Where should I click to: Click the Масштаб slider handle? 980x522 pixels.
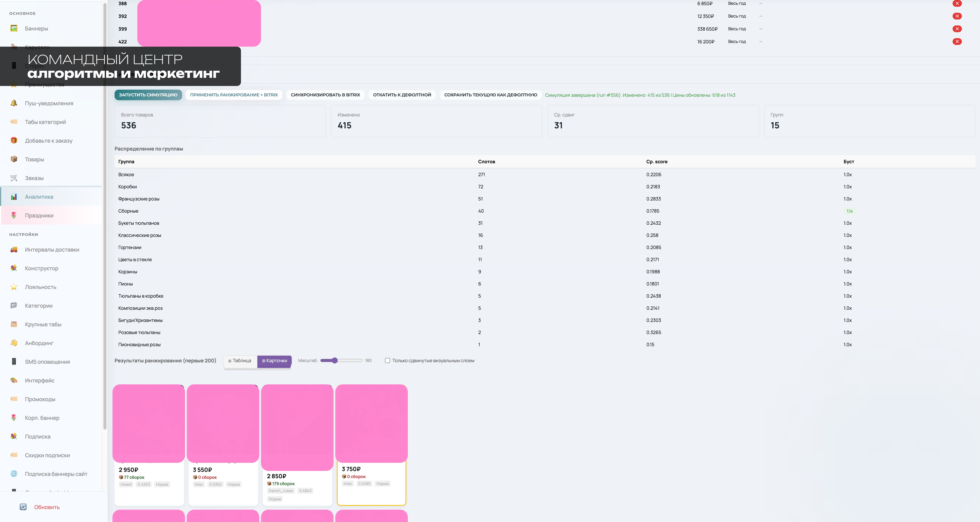coord(335,360)
